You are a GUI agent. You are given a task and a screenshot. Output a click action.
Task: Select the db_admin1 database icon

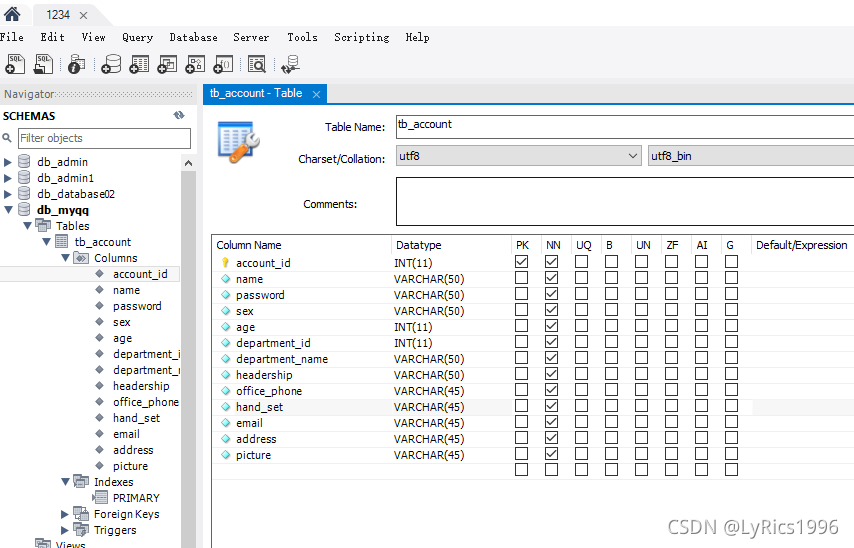24,178
